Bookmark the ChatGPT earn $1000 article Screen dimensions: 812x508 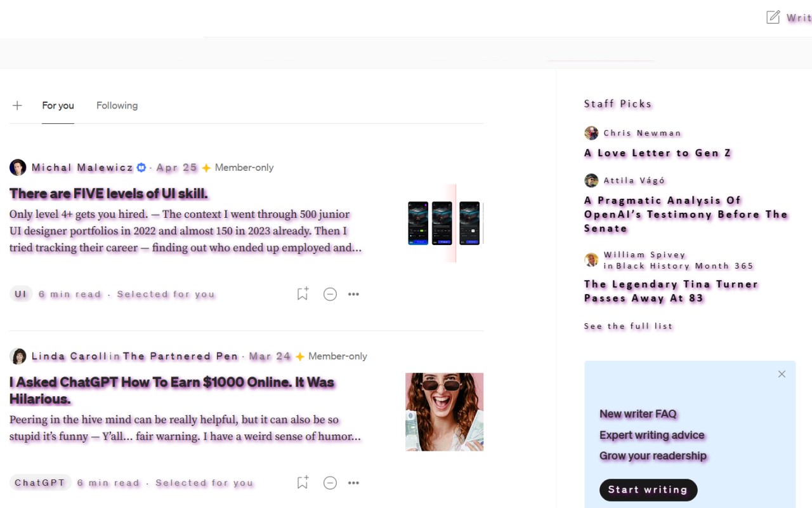pyautogui.click(x=303, y=482)
